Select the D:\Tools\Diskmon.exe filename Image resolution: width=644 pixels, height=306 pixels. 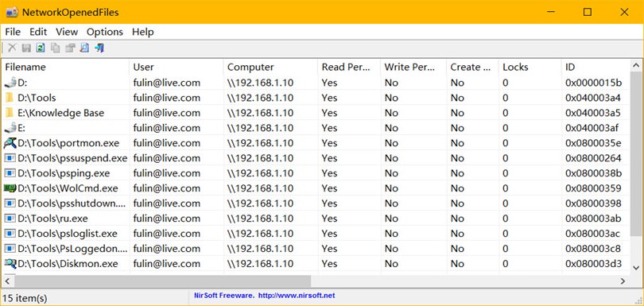pyautogui.click(x=68, y=264)
